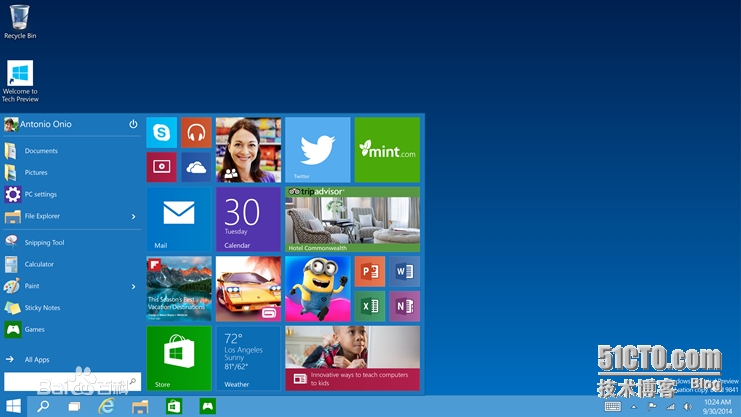Image resolution: width=741 pixels, height=417 pixels.
Task: Show hidden tray icons arrow
Action: click(634, 407)
